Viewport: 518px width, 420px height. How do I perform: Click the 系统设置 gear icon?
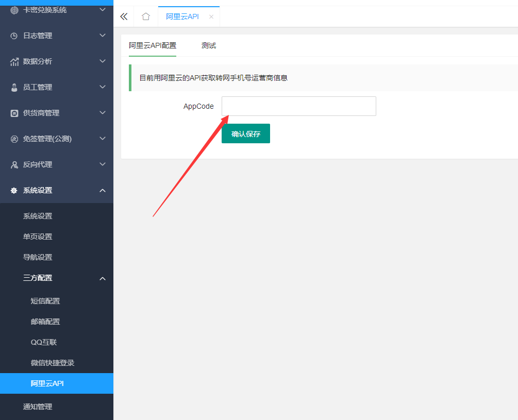tap(14, 191)
